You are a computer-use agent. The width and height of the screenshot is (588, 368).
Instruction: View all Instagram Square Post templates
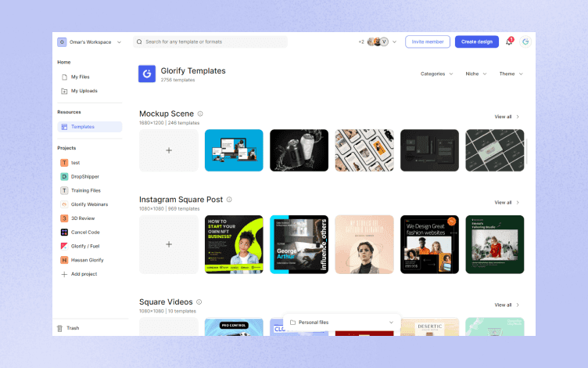pyautogui.click(x=507, y=202)
